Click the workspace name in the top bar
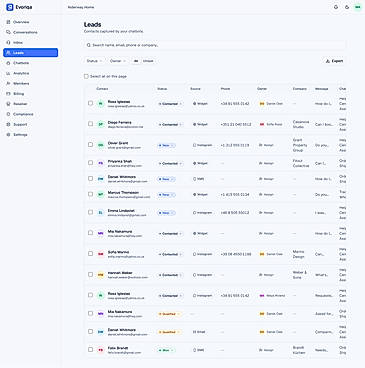Image resolution: width=365 pixels, height=368 pixels. (x=81, y=7)
